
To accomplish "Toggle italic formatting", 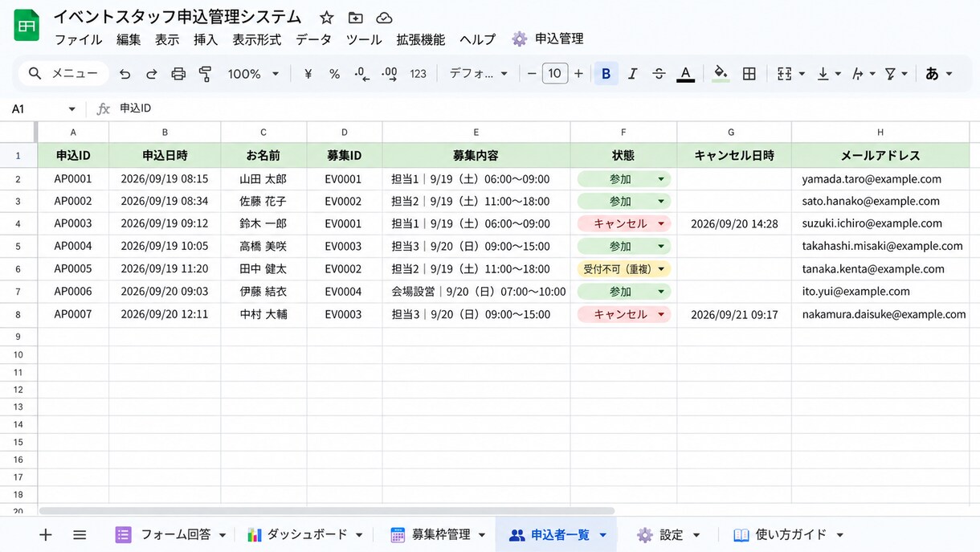I will click(632, 74).
